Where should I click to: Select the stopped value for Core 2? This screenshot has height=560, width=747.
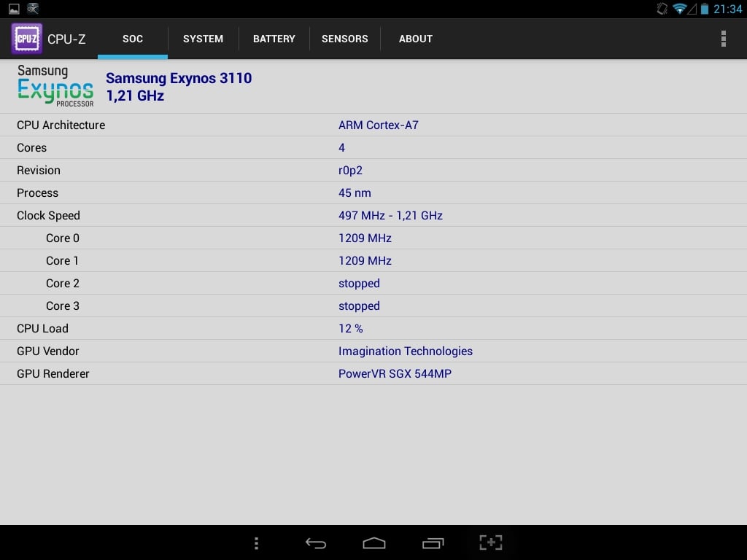pyautogui.click(x=359, y=284)
